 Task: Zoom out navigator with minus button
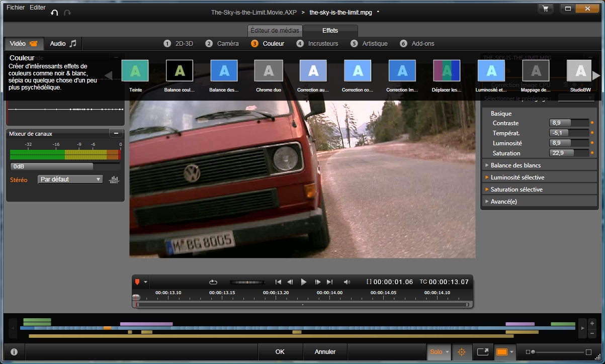click(x=592, y=333)
